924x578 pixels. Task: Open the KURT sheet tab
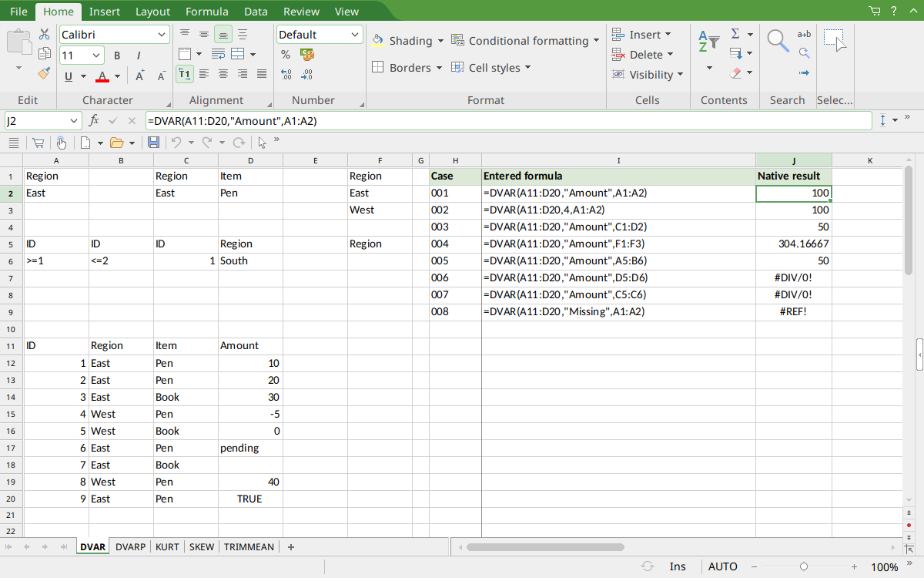coord(167,547)
